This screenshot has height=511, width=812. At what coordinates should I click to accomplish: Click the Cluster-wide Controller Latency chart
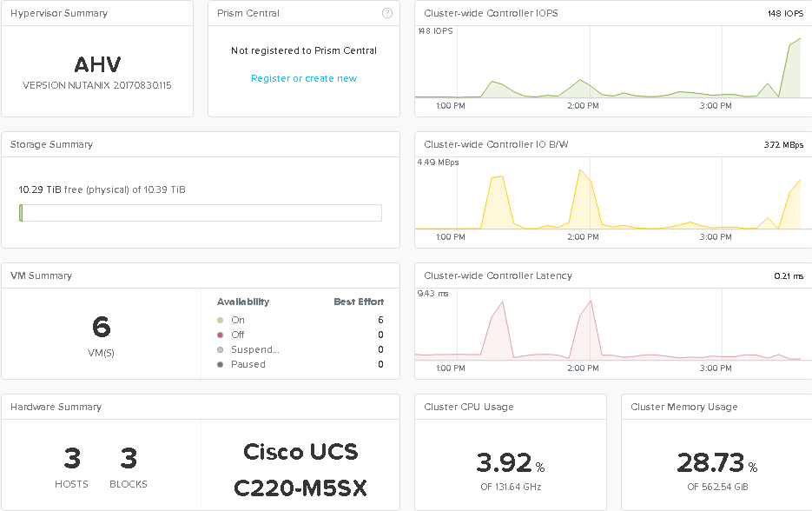(608, 330)
